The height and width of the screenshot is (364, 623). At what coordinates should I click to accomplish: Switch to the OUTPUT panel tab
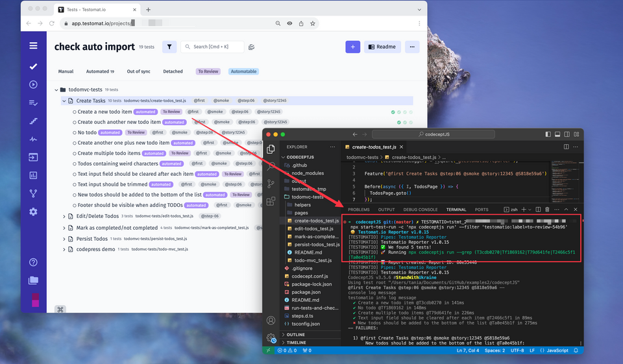pos(386,210)
